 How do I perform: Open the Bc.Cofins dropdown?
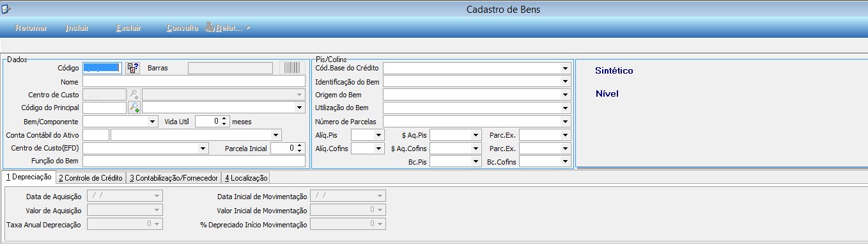point(565,162)
